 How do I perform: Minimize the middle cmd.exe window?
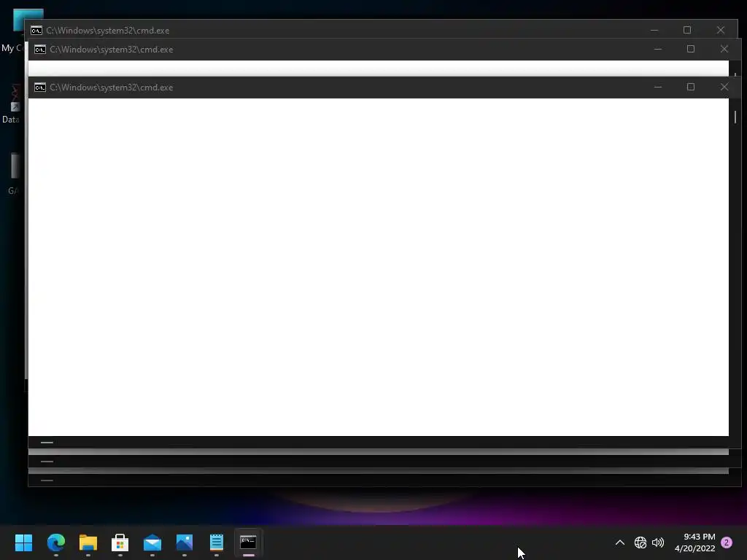point(658,49)
